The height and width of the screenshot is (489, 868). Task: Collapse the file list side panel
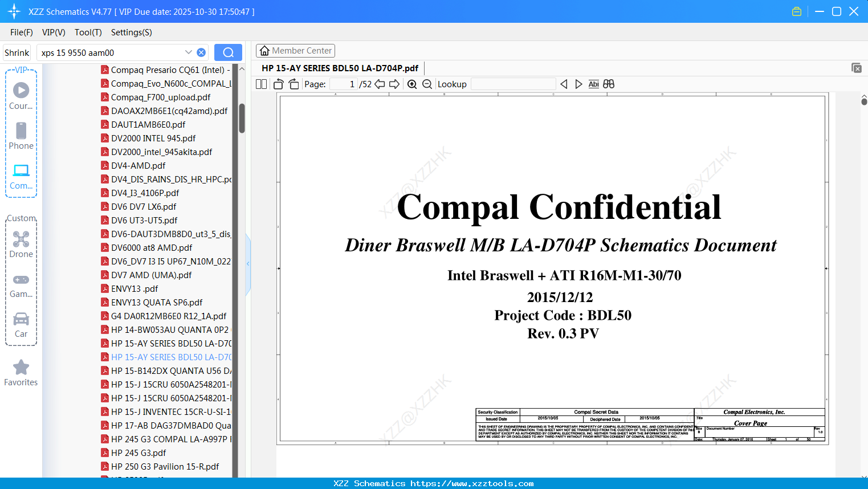[x=248, y=264]
